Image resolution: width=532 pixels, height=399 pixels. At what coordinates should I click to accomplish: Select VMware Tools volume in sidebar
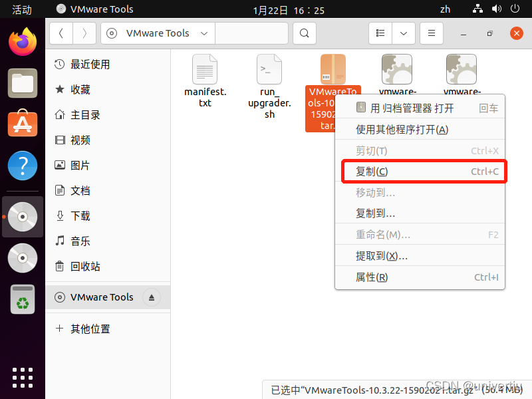tap(108, 297)
